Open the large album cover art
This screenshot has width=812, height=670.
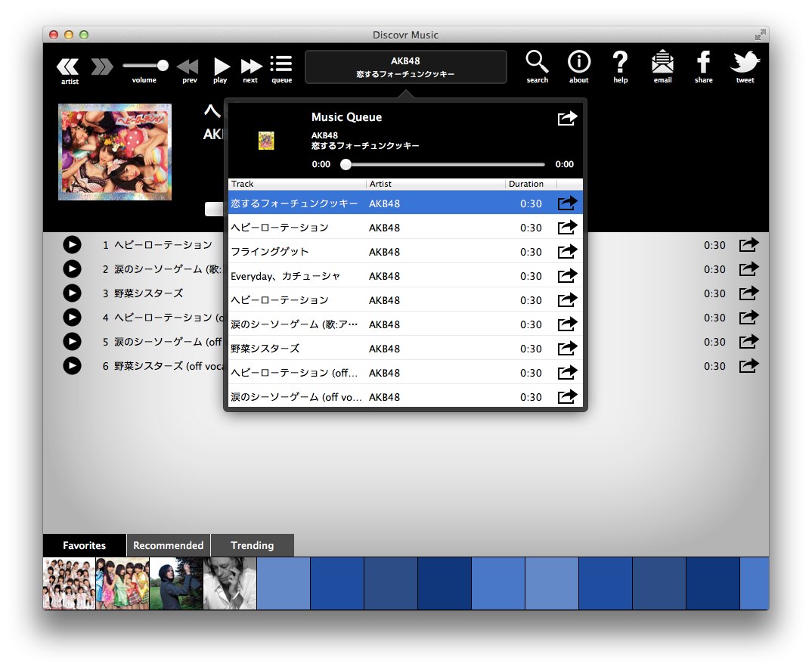[115, 152]
